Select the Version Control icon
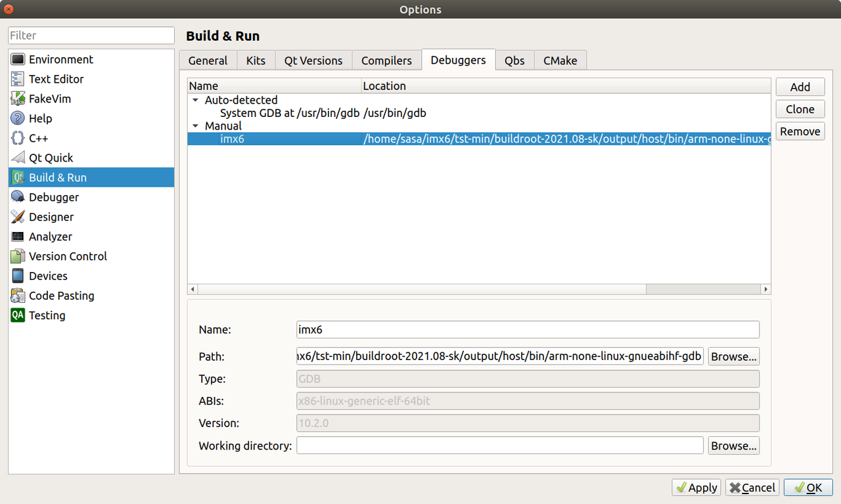The width and height of the screenshot is (841, 504). click(x=18, y=256)
